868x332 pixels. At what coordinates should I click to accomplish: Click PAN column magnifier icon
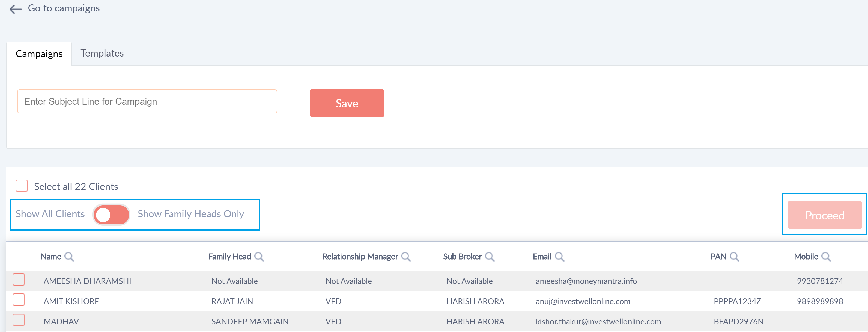click(x=734, y=257)
